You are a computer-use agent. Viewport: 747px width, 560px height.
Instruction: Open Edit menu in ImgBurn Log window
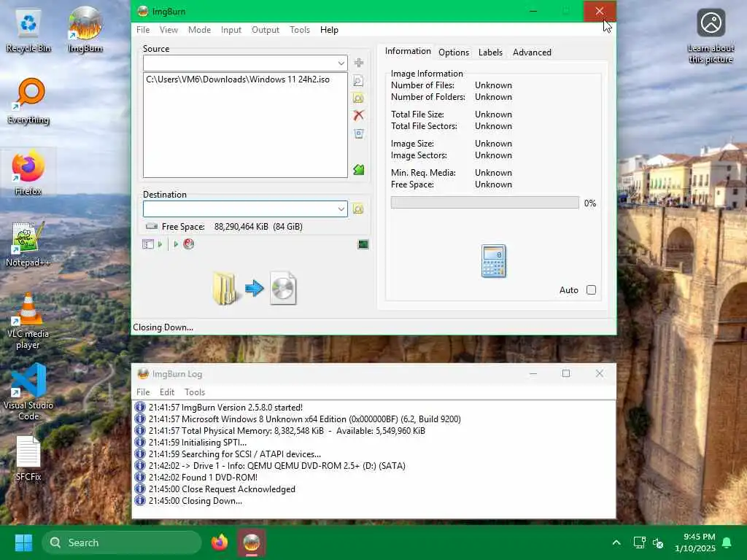(x=167, y=392)
